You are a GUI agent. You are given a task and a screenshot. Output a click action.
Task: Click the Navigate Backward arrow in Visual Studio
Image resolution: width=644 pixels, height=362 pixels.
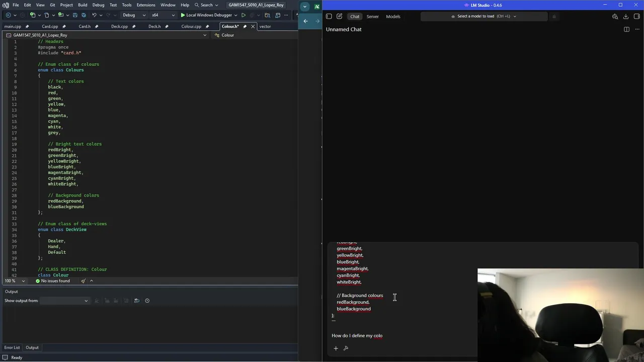[8, 15]
